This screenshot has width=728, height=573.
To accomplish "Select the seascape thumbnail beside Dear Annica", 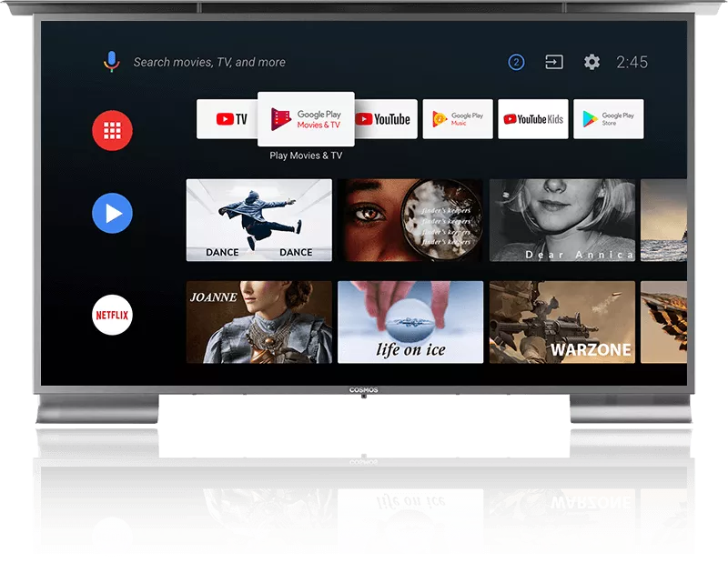I will [664, 220].
